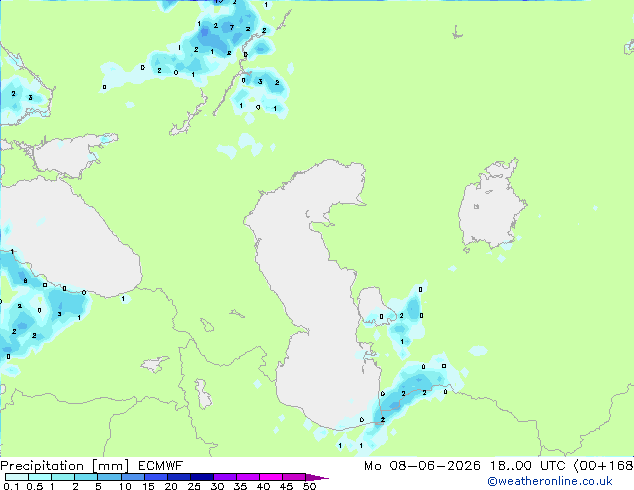Select the palest 0.1–0.5 mm legend swatch
This screenshot has height=490, width=634.
(x=17, y=477)
